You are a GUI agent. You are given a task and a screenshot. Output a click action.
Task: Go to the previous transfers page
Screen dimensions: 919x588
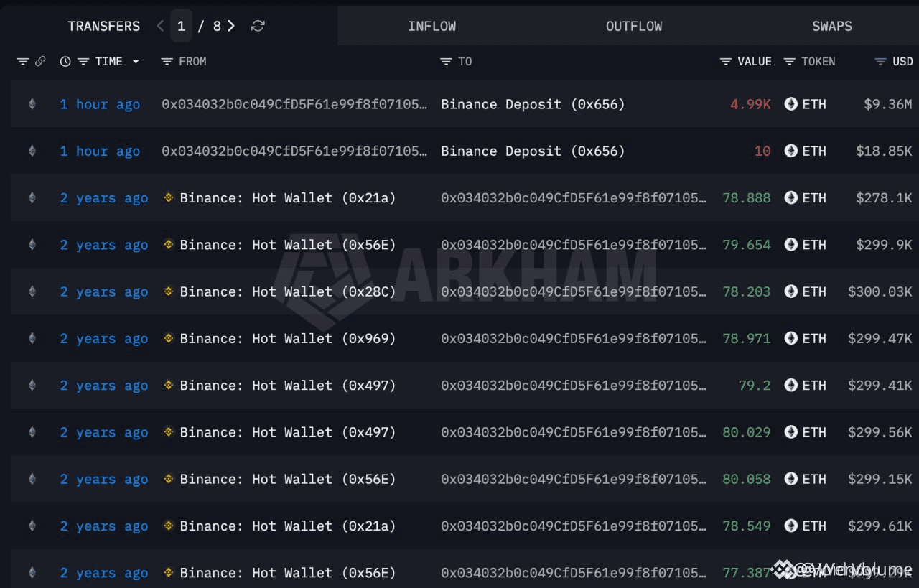pyautogui.click(x=160, y=26)
